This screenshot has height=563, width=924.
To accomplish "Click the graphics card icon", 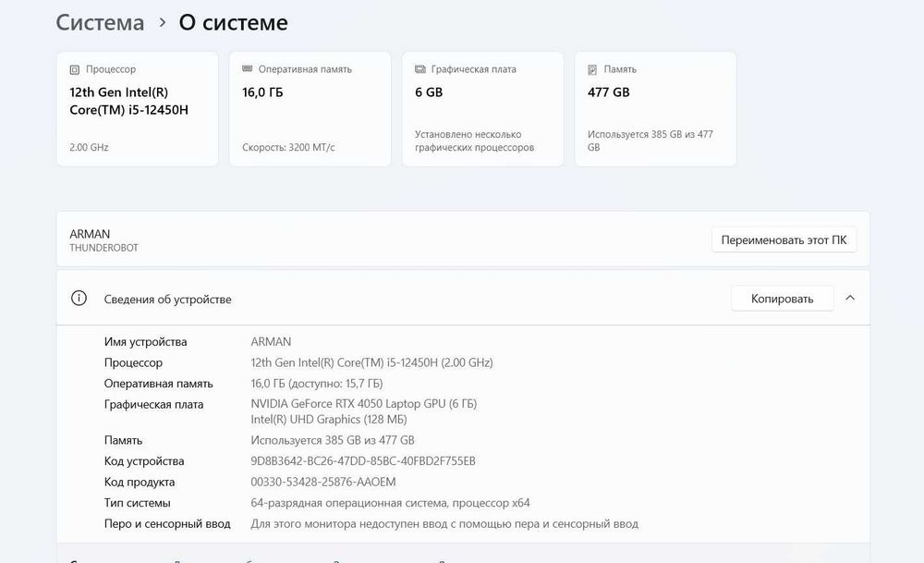I will (420, 69).
